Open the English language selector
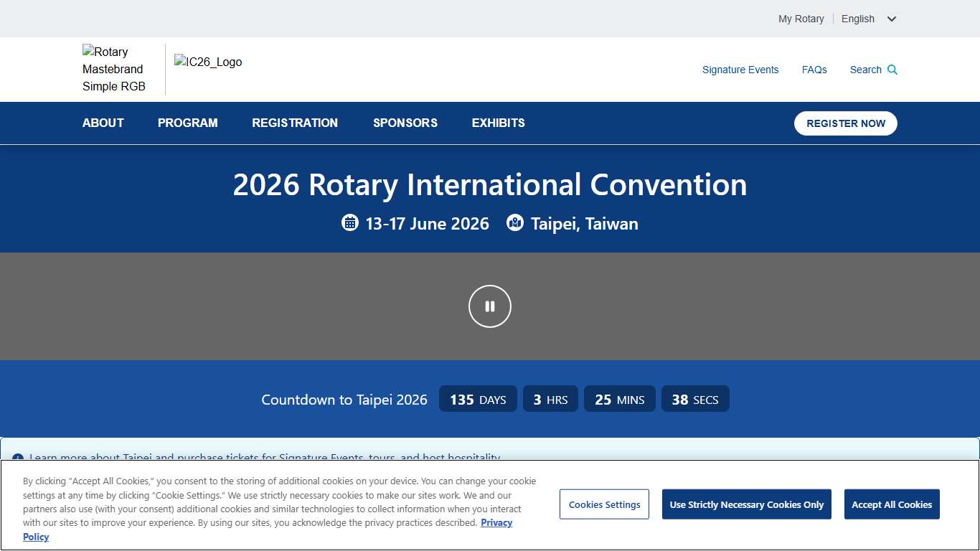 pos(869,19)
